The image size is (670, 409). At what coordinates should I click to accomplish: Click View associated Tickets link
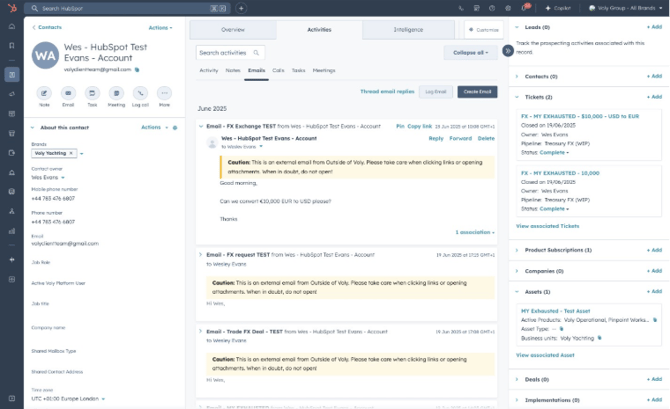click(x=547, y=226)
